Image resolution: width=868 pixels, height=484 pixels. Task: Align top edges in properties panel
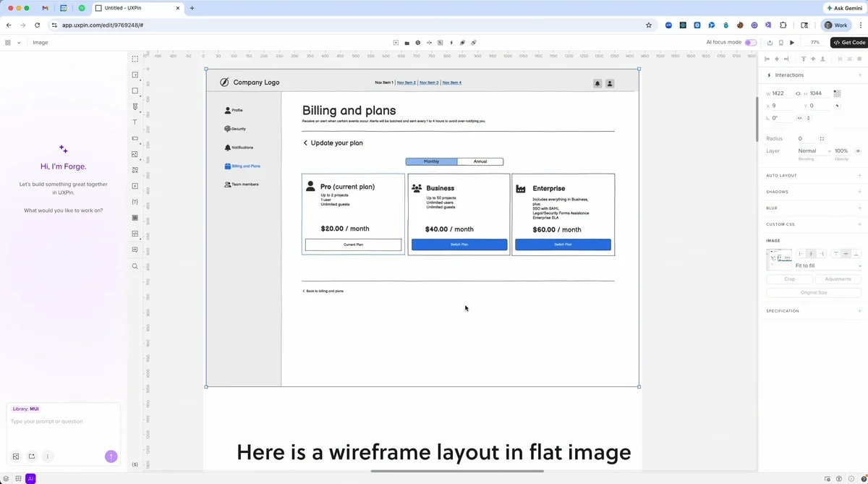[x=803, y=59]
